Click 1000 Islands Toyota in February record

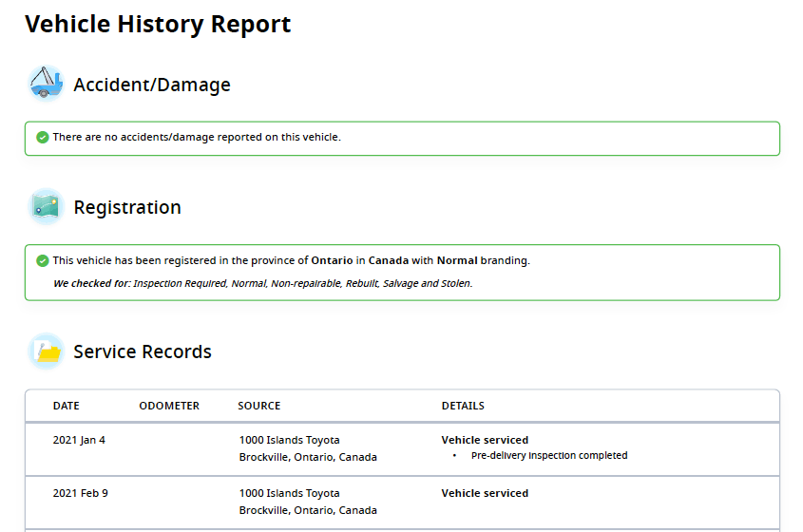(289, 493)
